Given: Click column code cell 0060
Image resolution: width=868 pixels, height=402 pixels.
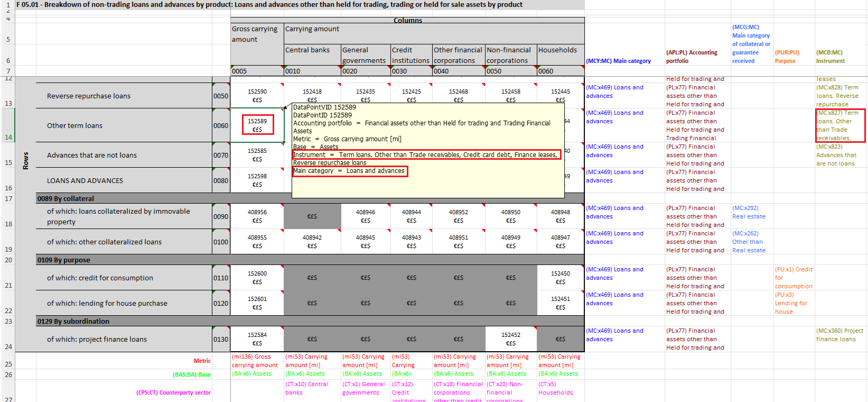Looking at the screenshot, I should click(561, 71).
